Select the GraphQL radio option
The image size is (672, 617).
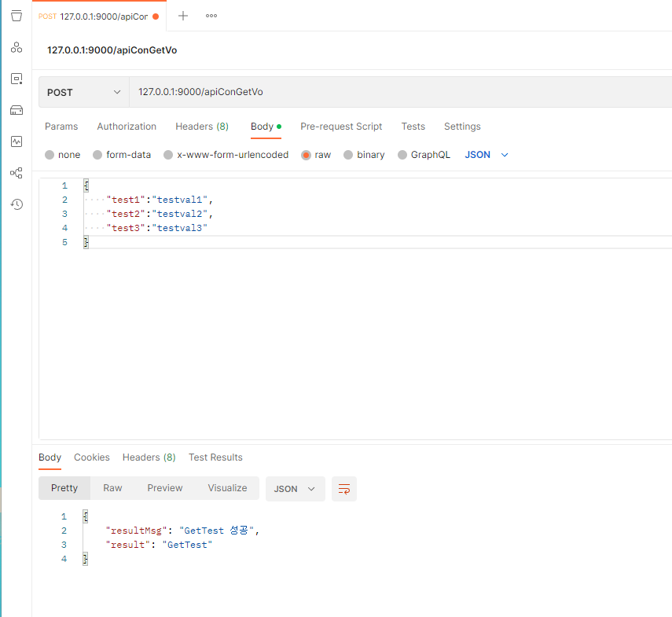402,155
